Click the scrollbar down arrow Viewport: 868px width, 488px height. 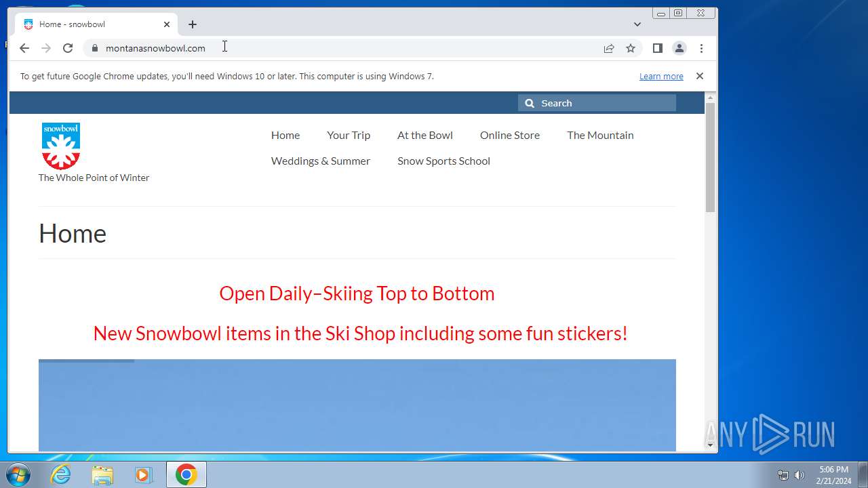tap(710, 445)
